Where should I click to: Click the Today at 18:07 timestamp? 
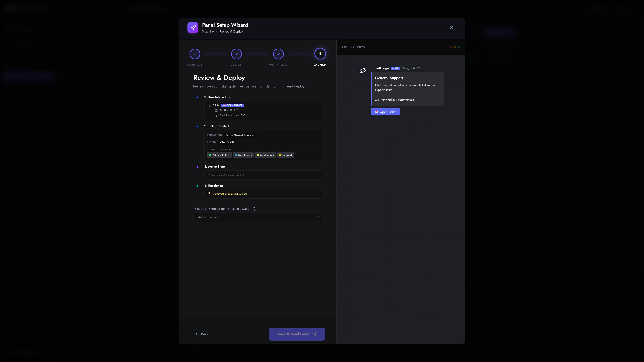pyautogui.click(x=411, y=68)
